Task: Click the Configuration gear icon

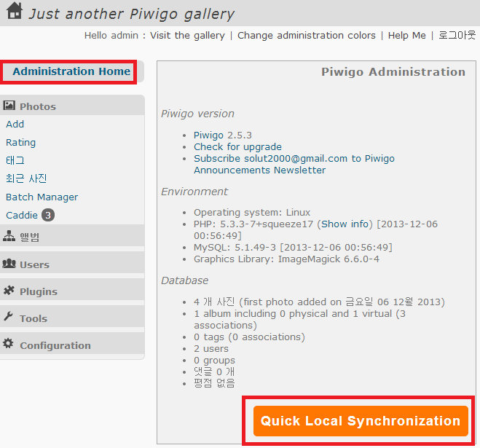Action: pos(9,344)
